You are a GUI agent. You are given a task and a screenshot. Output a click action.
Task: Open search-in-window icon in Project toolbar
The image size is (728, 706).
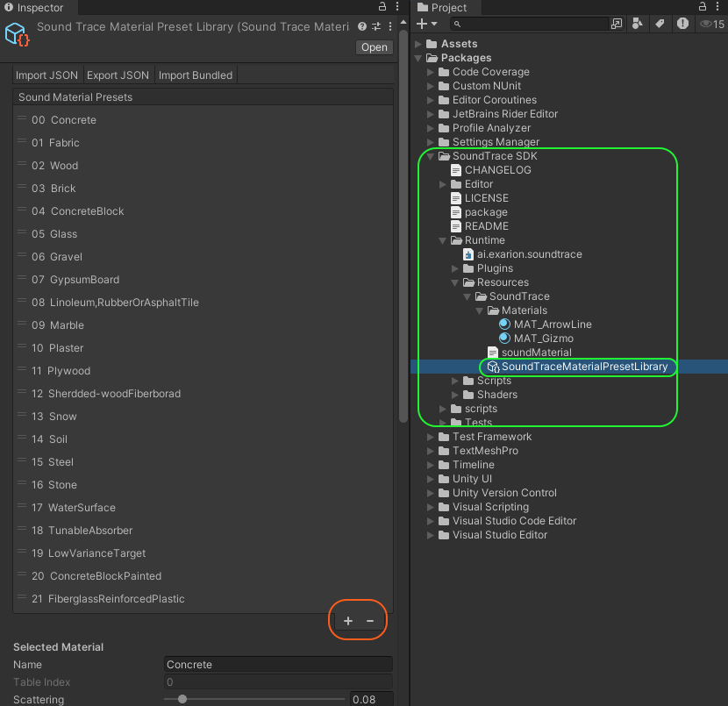click(617, 24)
